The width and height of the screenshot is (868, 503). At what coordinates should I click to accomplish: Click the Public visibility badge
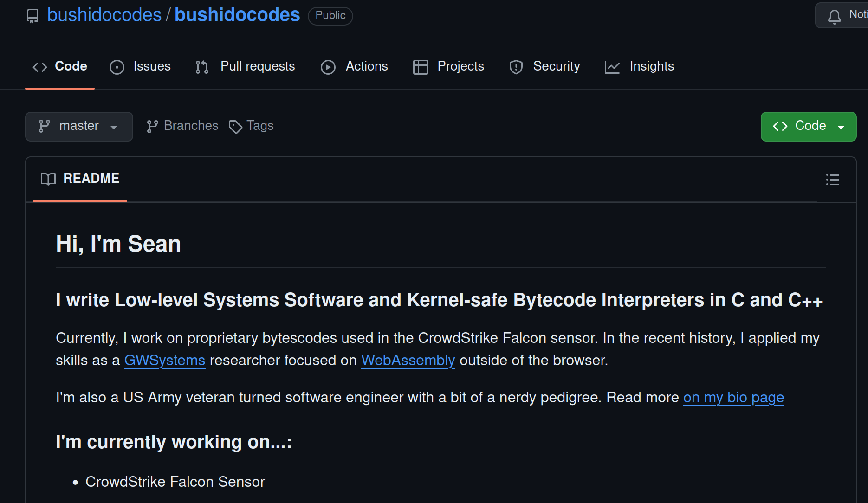point(330,16)
